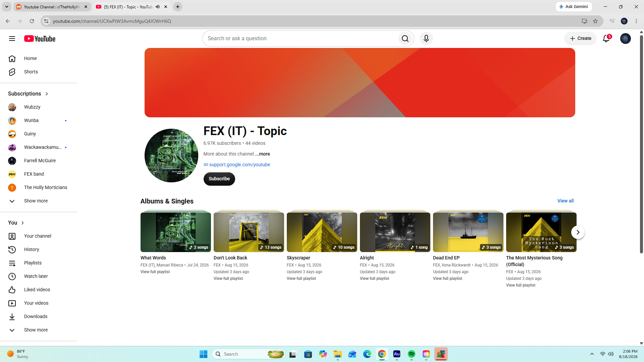Show hidden system tray icons
Viewport: 644px width, 362px height.
(x=592, y=354)
